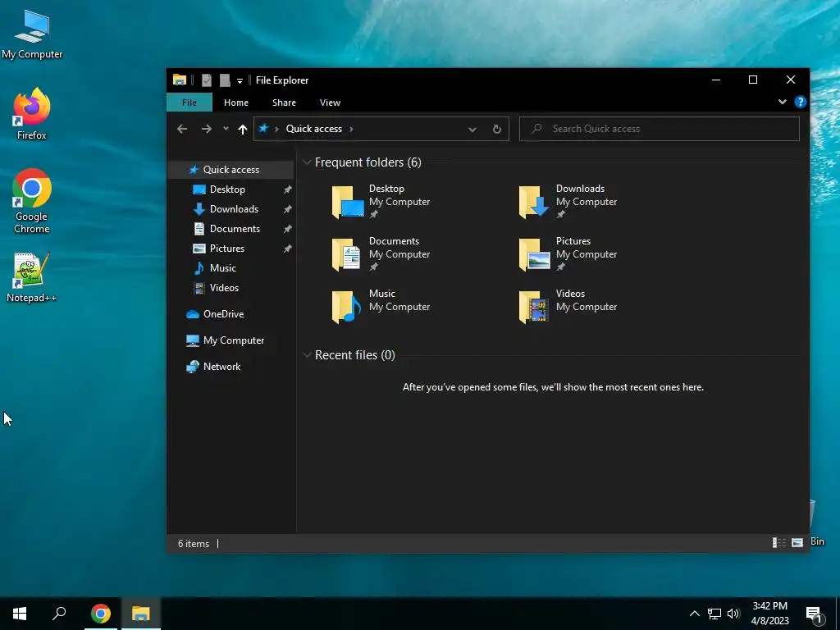The width and height of the screenshot is (840, 630).
Task: Click pin icon next to sidebar Desktop
Action: (288, 189)
